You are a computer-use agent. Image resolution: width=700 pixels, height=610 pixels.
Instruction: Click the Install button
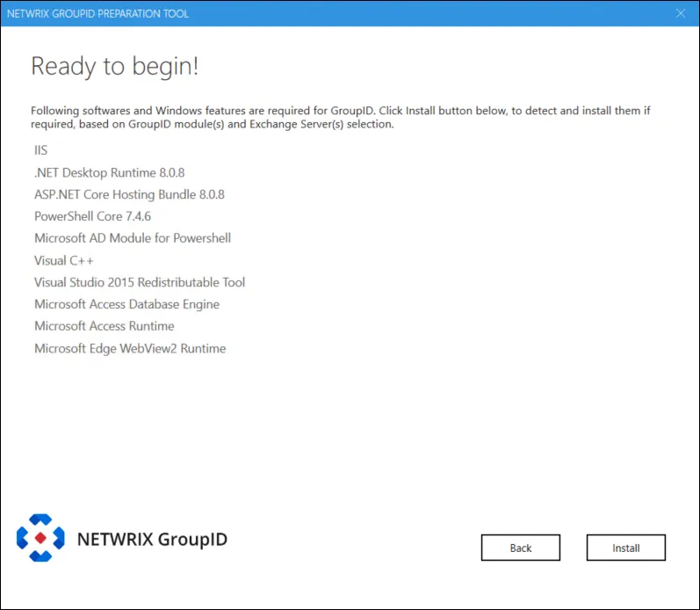click(626, 548)
